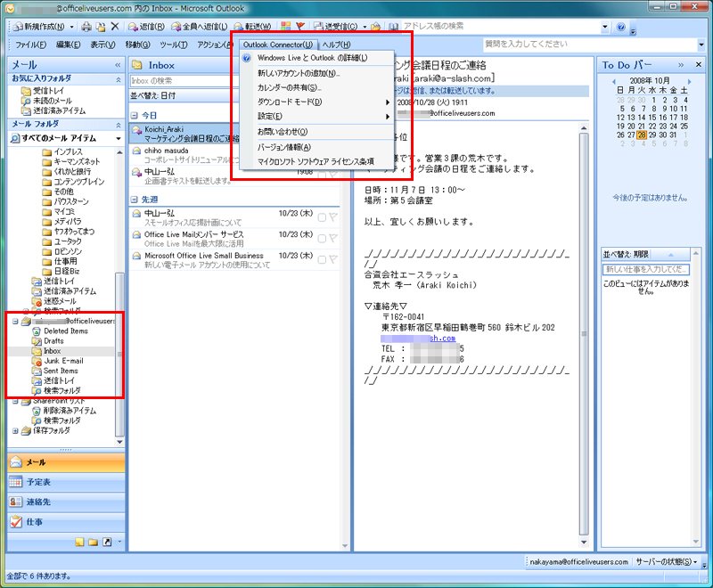Open the Junk E-mail folder
This screenshot has width=713, height=588.
pos(63,361)
